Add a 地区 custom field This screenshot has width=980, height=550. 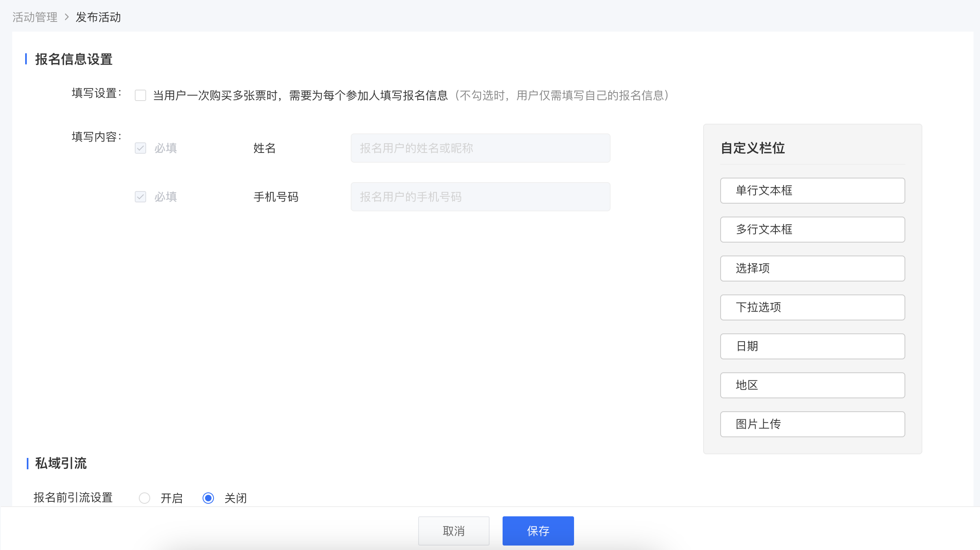pyautogui.click(x=813, y=385)
